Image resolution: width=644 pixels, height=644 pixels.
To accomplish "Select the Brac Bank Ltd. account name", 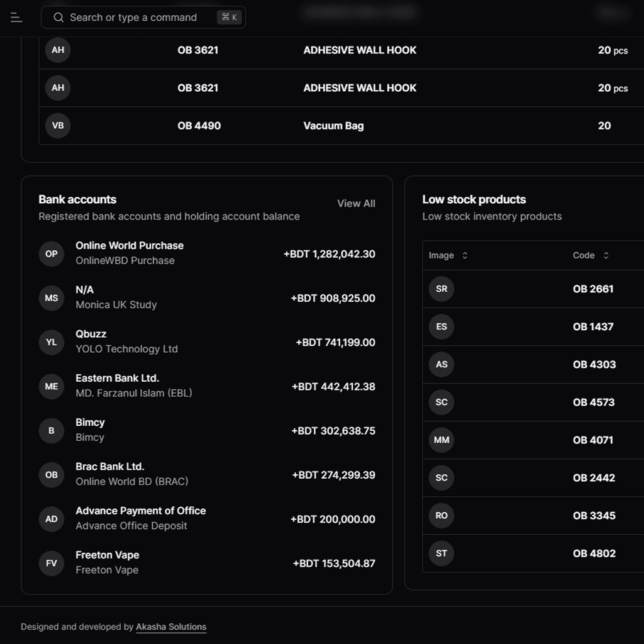I will coord(109,467).
